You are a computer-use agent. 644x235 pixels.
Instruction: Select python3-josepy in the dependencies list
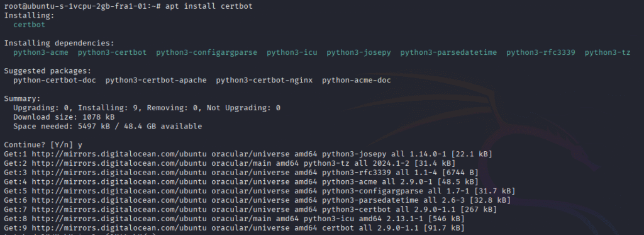[x=358, y=53]
